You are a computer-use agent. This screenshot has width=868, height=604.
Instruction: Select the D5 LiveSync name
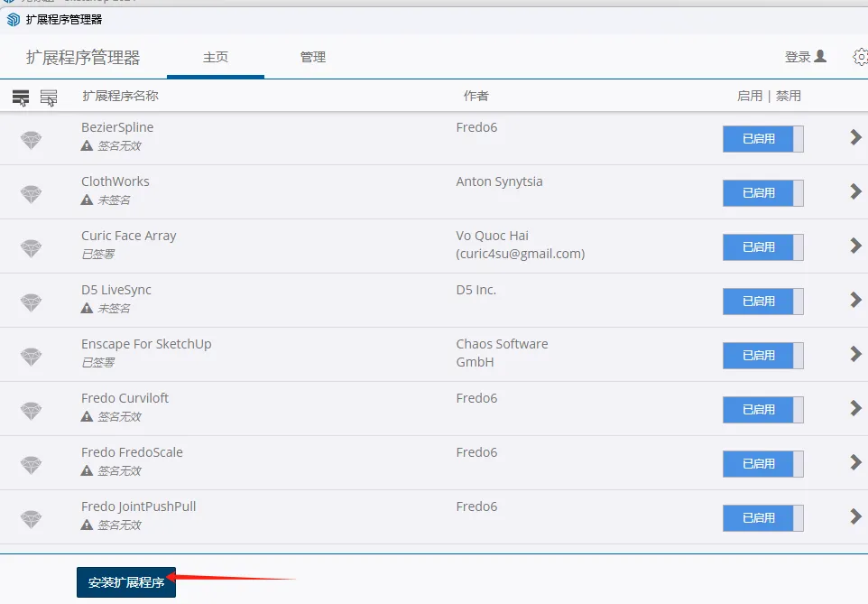(x=116, y=290)
